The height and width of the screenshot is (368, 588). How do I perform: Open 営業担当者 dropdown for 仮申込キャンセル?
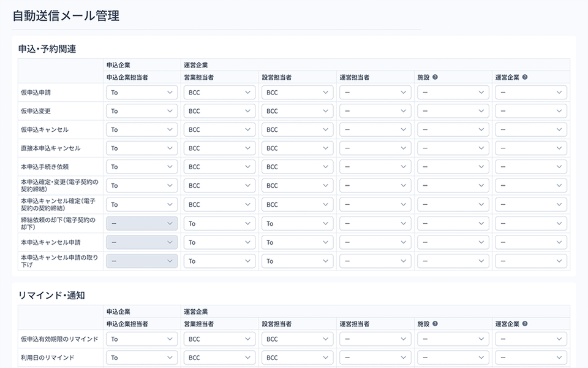point(219,129)
